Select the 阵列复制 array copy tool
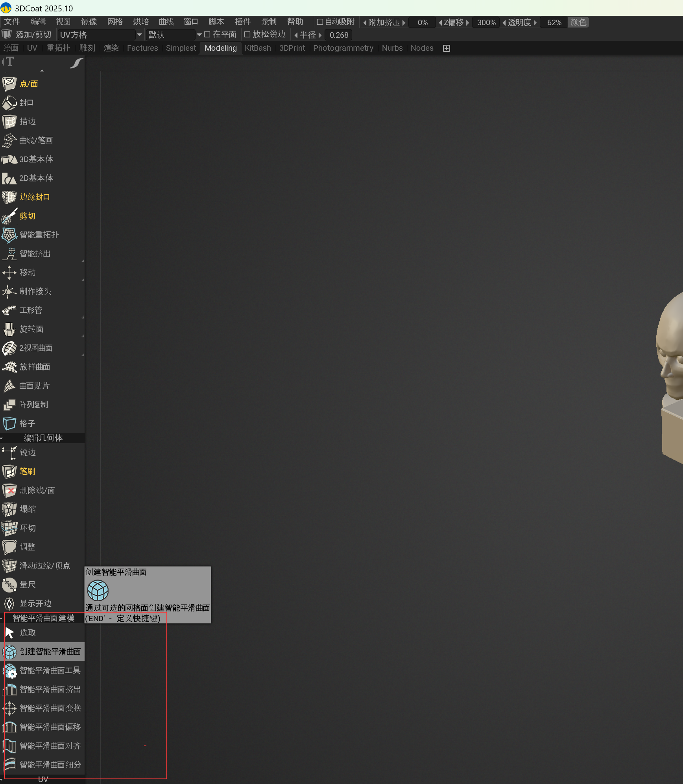 (x=9, y=405)
